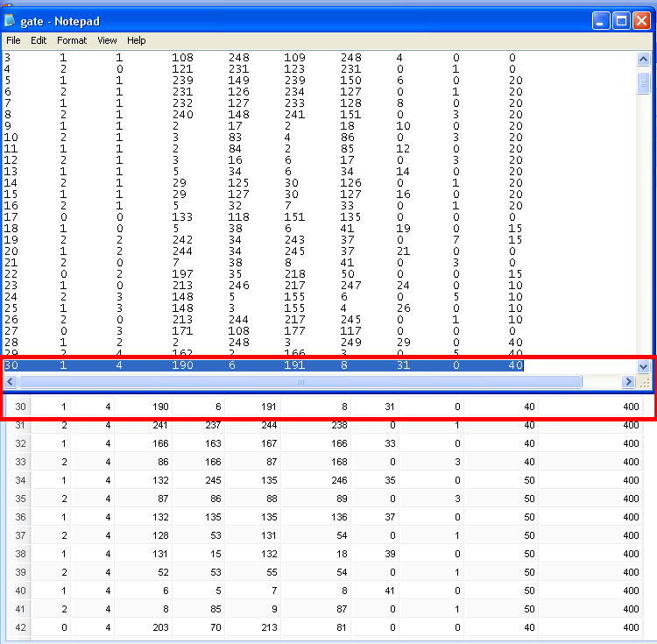Select row header 42 in the table

click(20, 627)
